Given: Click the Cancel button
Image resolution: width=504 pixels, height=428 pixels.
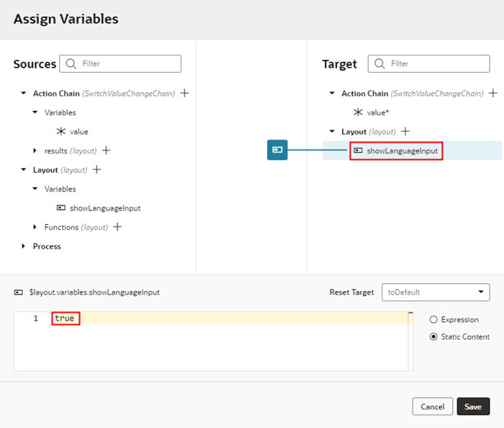Looking at the screenshot, I should click(x=433, y=406).
